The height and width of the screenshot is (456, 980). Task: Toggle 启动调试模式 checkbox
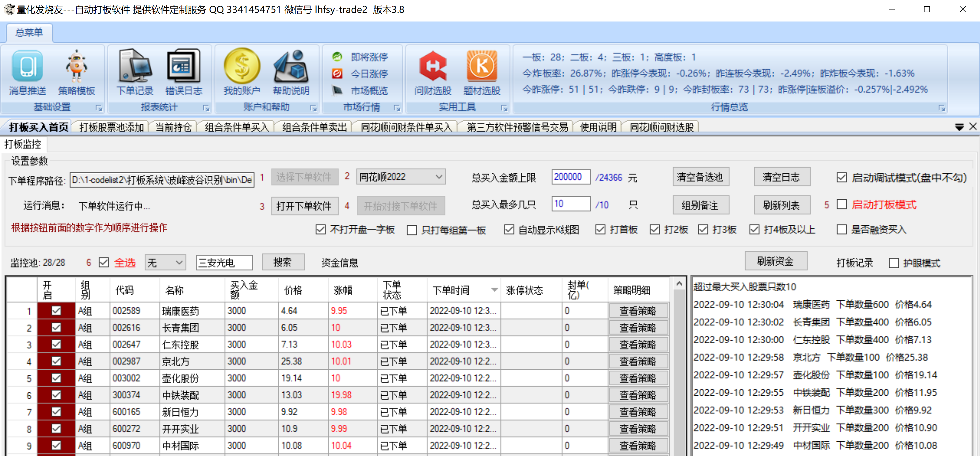(841, 177)
